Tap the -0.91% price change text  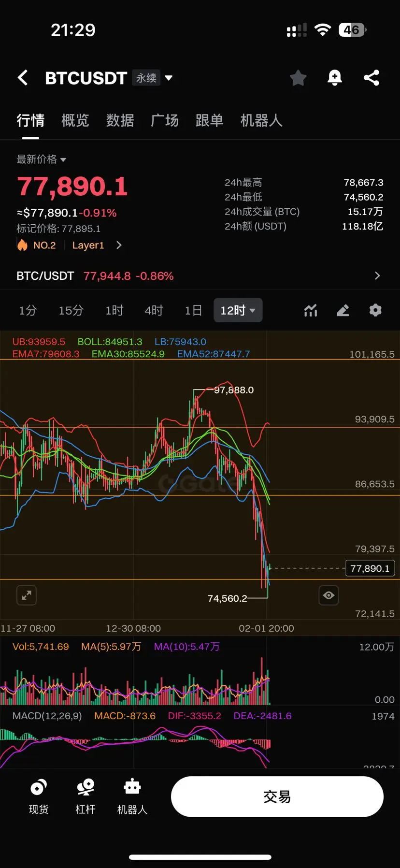(98, 213)
